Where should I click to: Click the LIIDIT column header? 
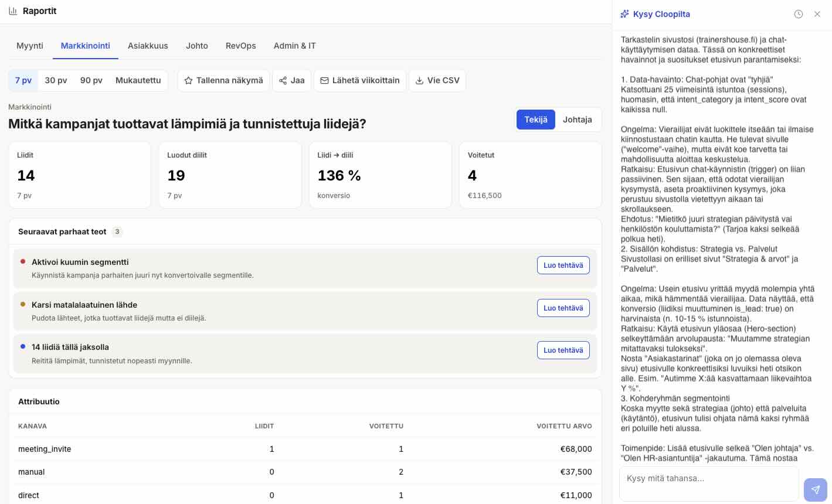(264, 426)
